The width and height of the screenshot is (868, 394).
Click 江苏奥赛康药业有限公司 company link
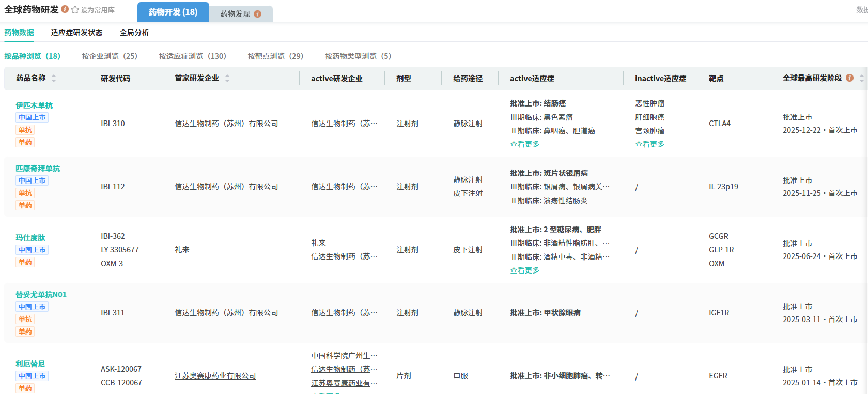coord(215,376)
